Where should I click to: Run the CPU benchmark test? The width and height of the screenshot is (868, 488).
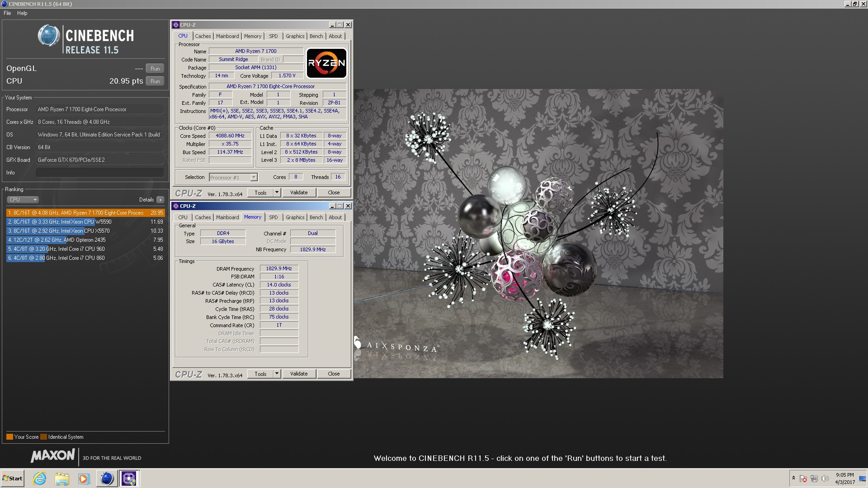click(155, 81)
